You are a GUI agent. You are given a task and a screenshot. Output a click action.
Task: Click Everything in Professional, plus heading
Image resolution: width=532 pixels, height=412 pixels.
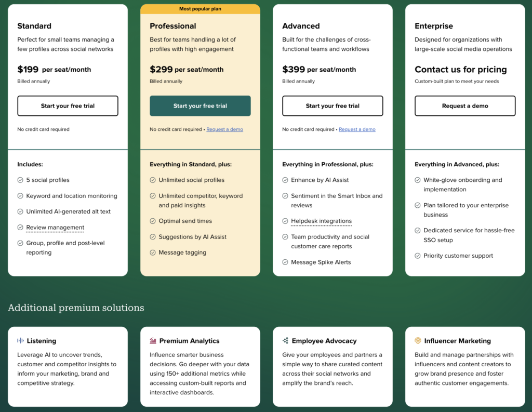(x=328, y=164)
